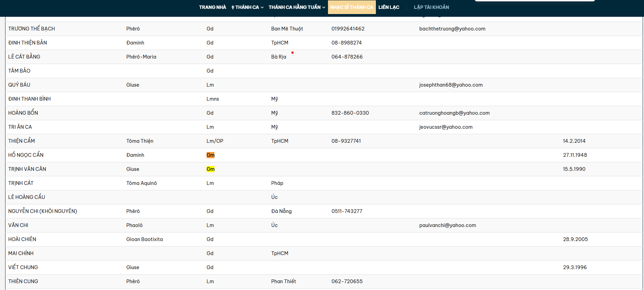Click the location Pháp
Image resolution: width=644 pixels, height=290 pixels.
pos(277,183)
